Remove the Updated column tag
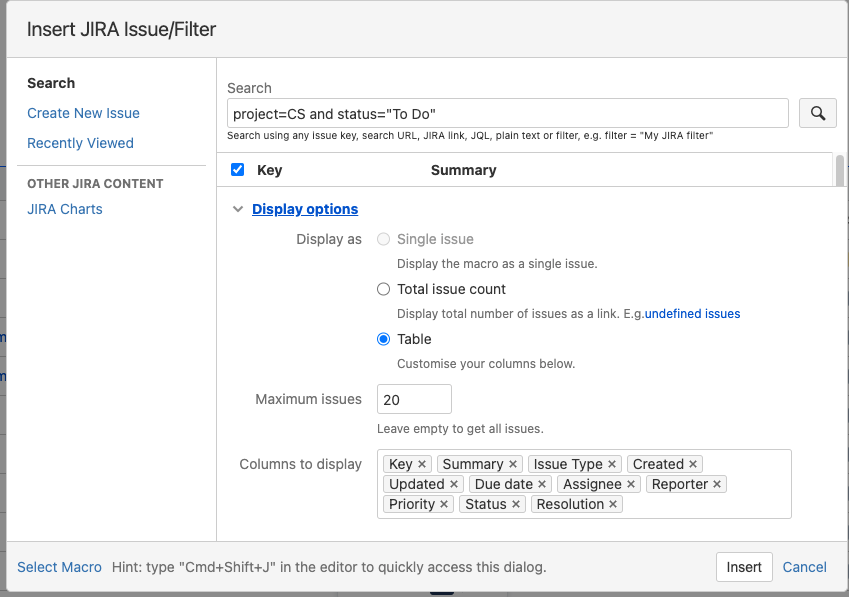 pos(454,484)
